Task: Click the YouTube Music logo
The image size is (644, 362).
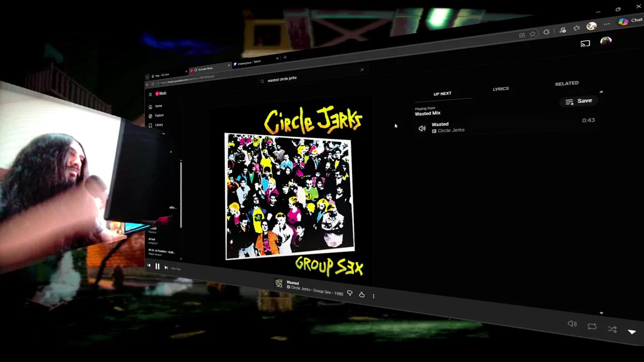Action: click(x=161, y=94)
